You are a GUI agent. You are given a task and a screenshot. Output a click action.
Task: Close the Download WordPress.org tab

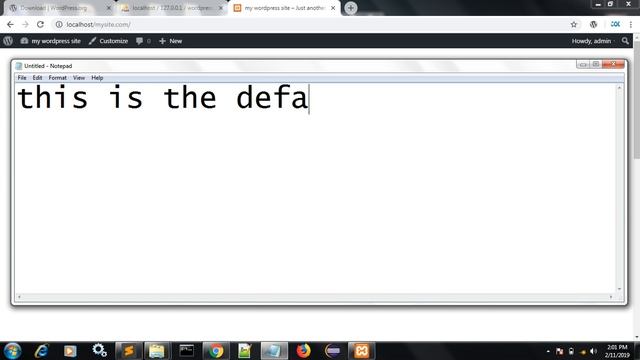click(x=109, y=8)
